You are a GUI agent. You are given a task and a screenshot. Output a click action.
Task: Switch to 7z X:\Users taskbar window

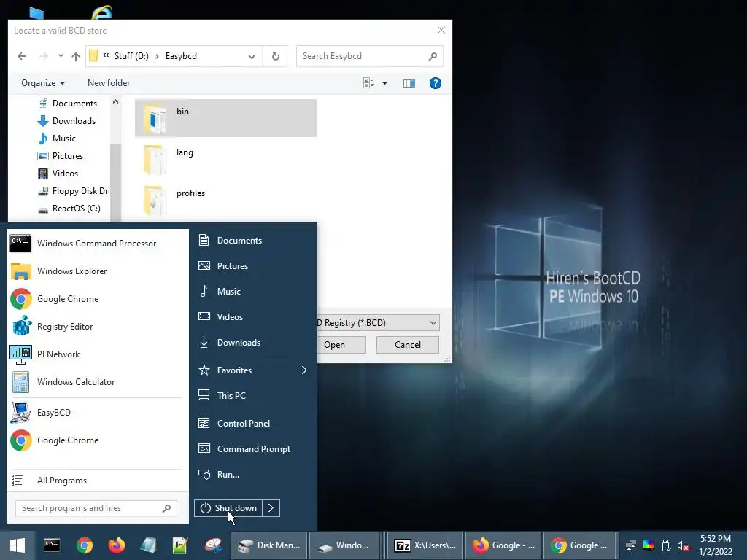tap(425, 545)
